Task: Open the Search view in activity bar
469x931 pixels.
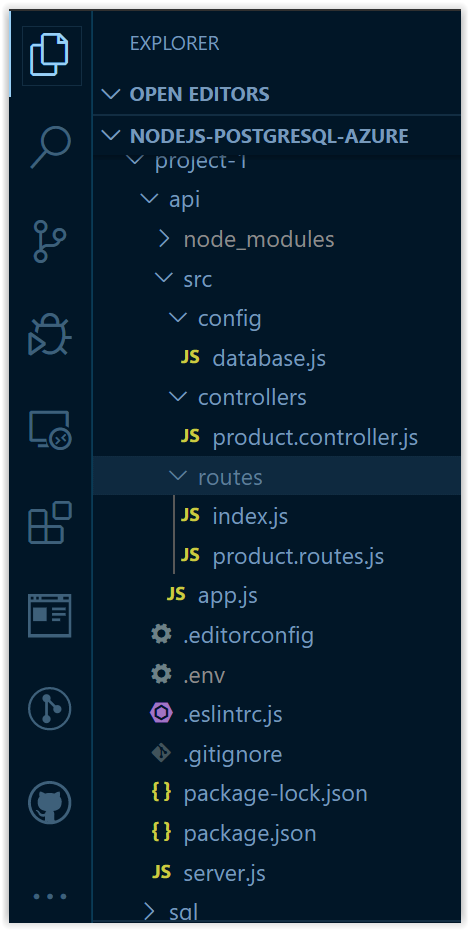Action: pyautogui.click(x=50, y=145)
